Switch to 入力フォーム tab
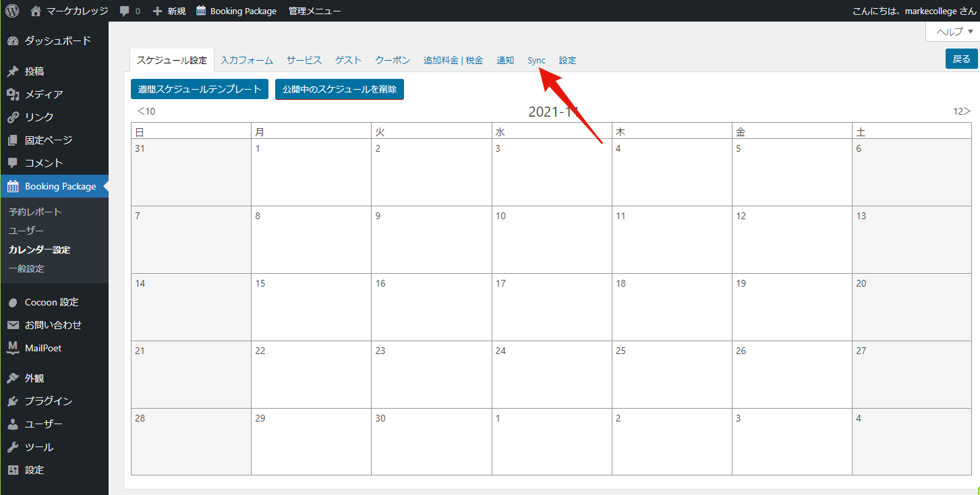Viewport: 980px width, 495px height. (247, 60)
